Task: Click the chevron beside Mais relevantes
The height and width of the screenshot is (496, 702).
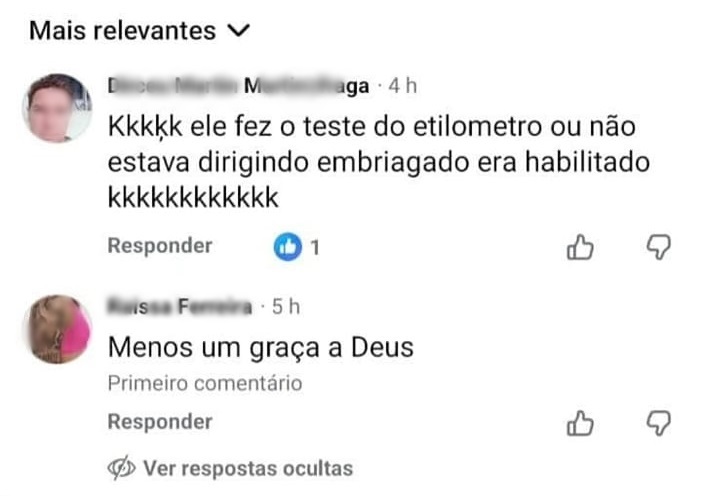Action: click(238, 31)
